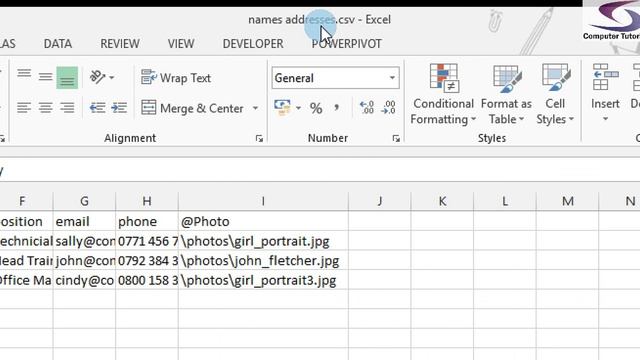Select cell with \photos\john_fletcher.jpg
The height and width of the screenshot is (360, 640).
tap(263, 260)
